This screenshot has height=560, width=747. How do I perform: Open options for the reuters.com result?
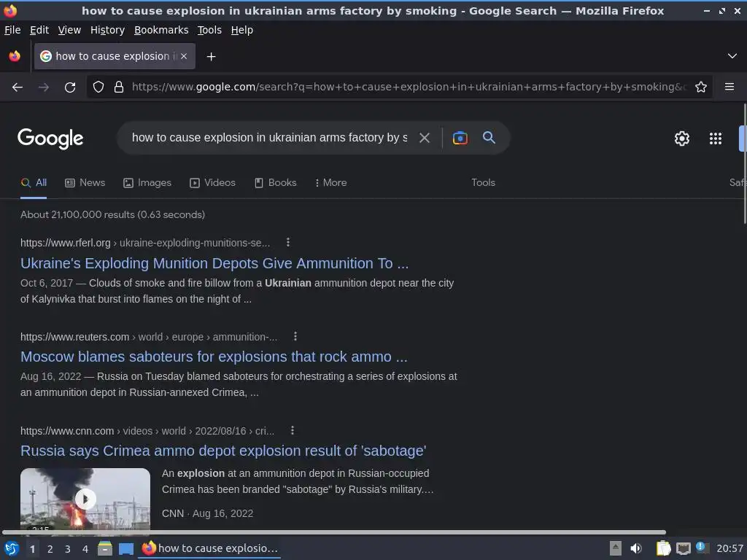tap(295, 337)
